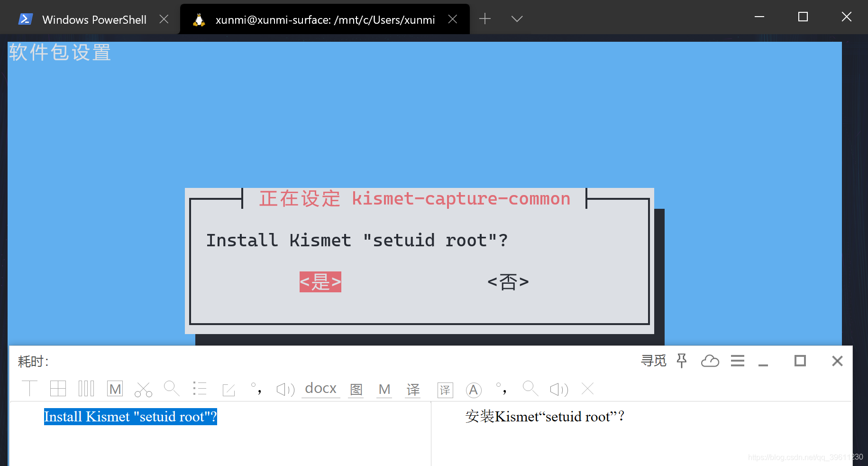Confirm setuid root install with <是>
This screenshot has width=868, height=466.
[x=320, y=281]
